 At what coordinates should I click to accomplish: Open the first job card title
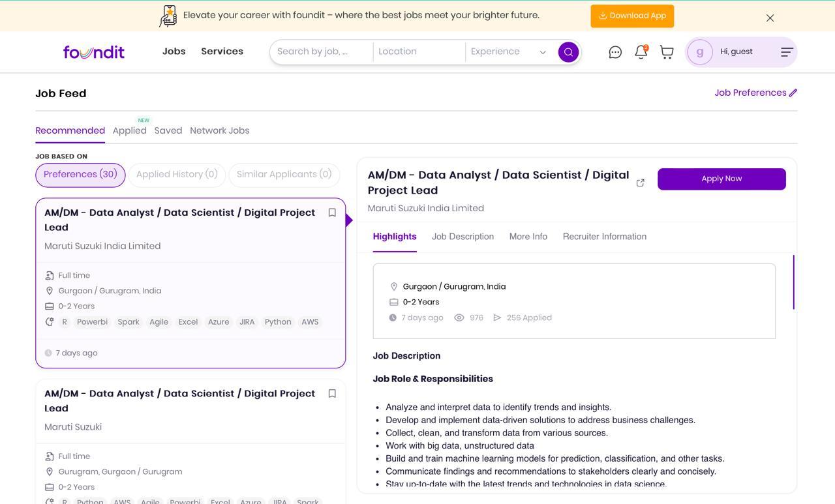[179, 220]
